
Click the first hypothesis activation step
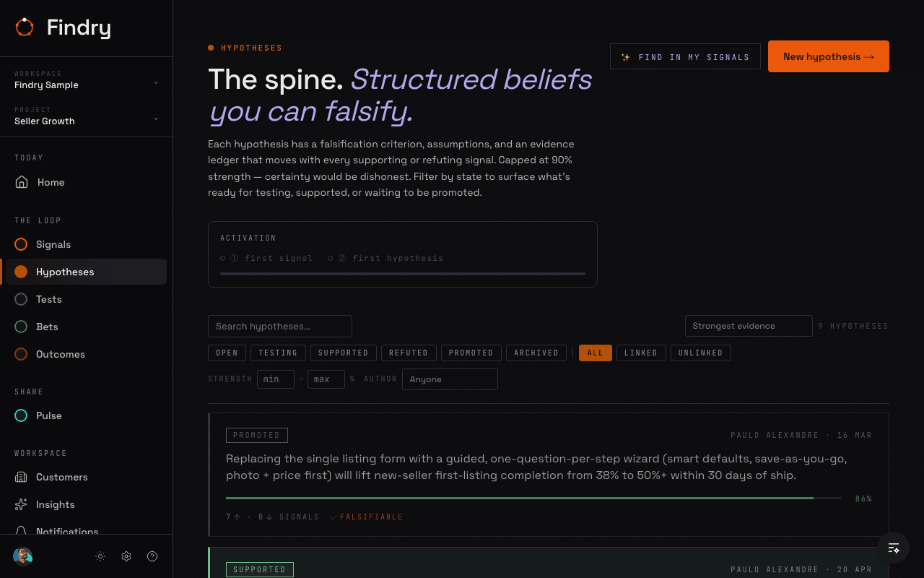(385, 258)
